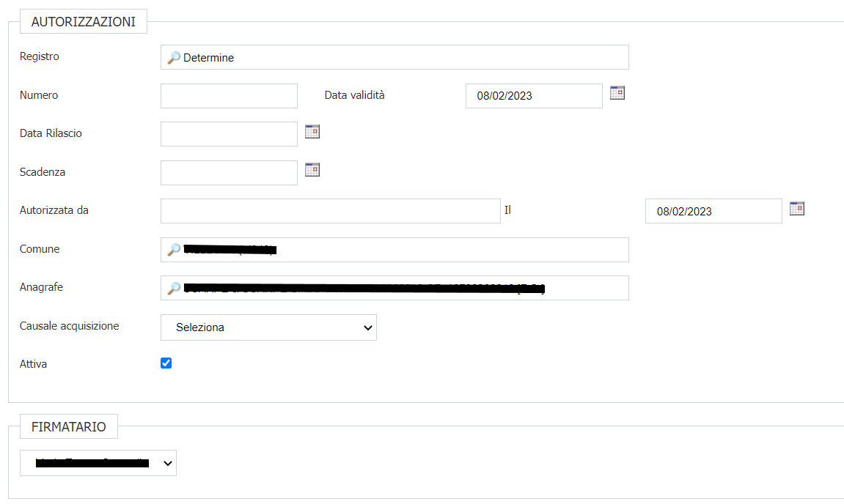Click the Determine text in Registro field

(209, 58)
